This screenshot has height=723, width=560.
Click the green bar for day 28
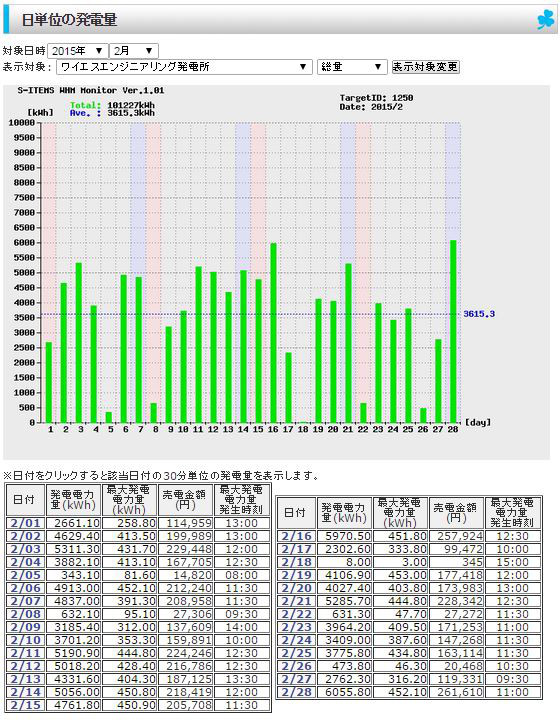click(453, 332)
